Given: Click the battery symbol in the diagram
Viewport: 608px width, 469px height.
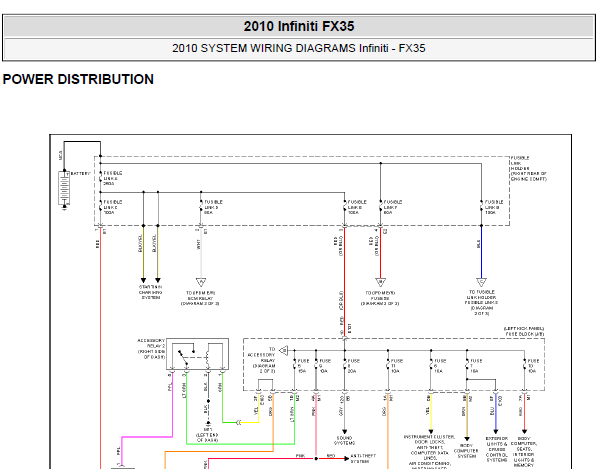Looking at the screenshot, I should [x=64, y=188].
